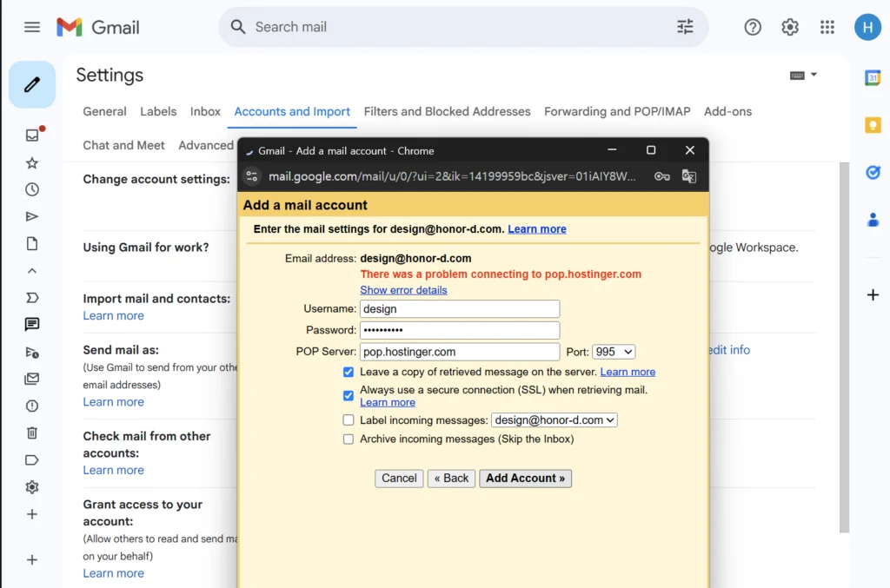Viewport: 890px width, 588px height.
Task: Click the search magnifier icon
Action: [x=238, y=27]
